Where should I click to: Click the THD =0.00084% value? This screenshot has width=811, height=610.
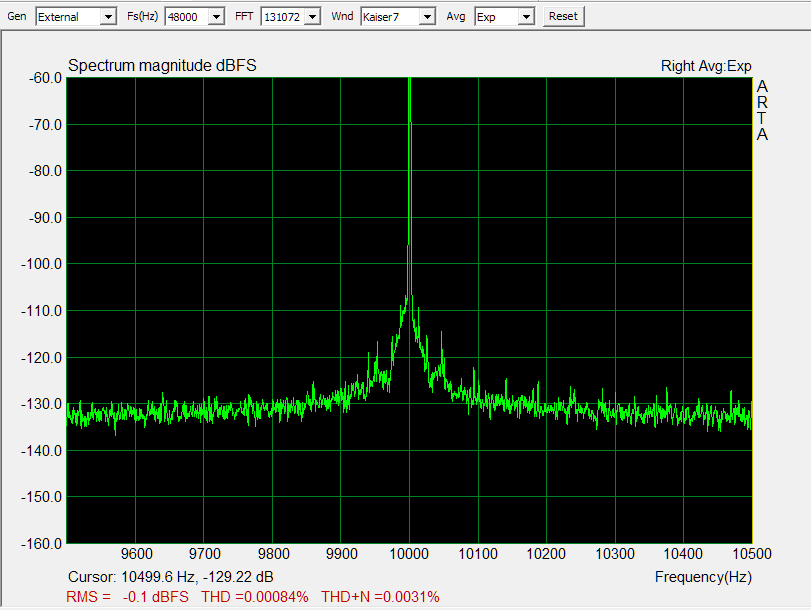click(x=255, y=597)
